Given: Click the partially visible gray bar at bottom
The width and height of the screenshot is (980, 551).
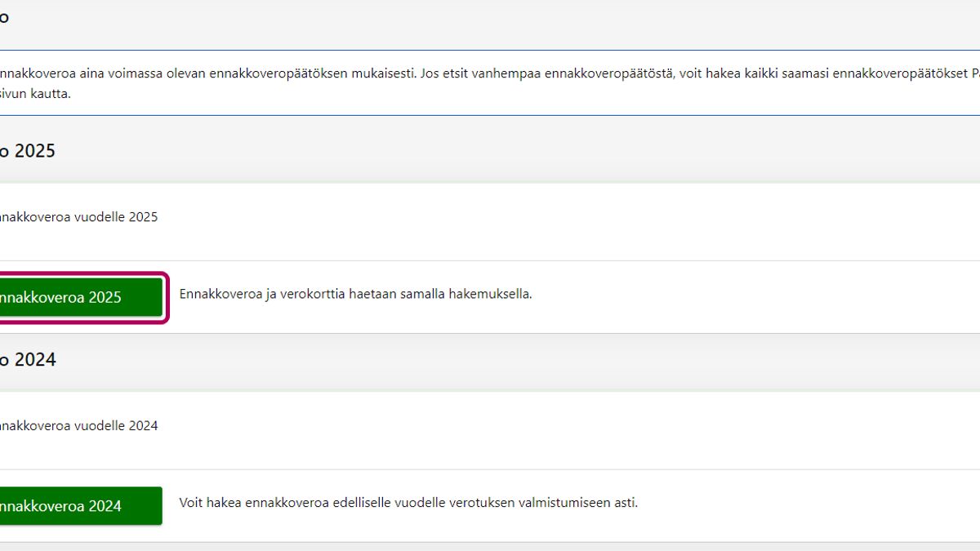Looking at the screenshot, I should pyautogui.click(x=490, y=546).
